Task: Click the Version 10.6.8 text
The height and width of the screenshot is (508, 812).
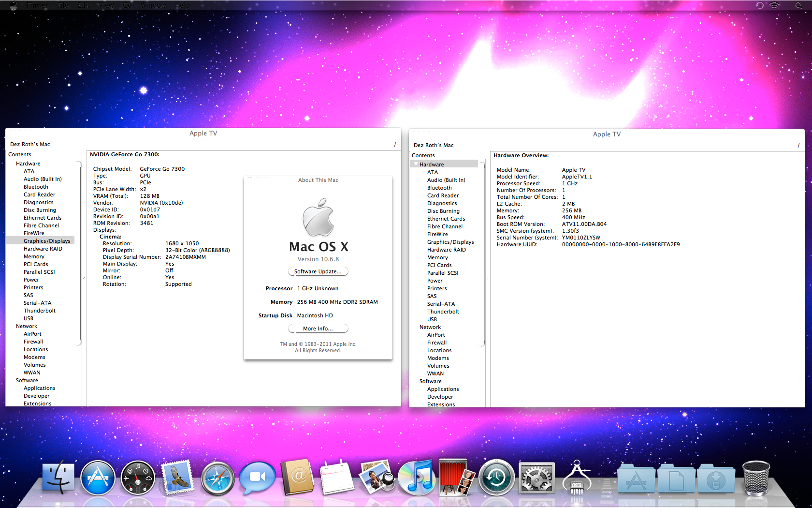Action: click(x=318, y=259)
